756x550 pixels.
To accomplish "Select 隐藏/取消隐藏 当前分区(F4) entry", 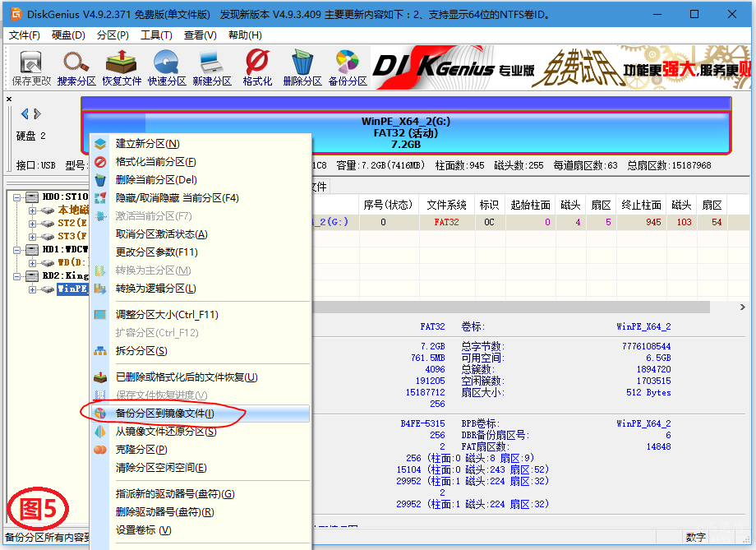I will [200, 198].
